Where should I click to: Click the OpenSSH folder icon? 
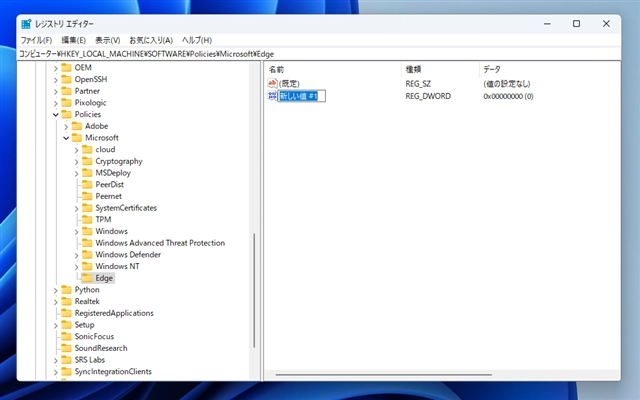click(x=66, y=79)
